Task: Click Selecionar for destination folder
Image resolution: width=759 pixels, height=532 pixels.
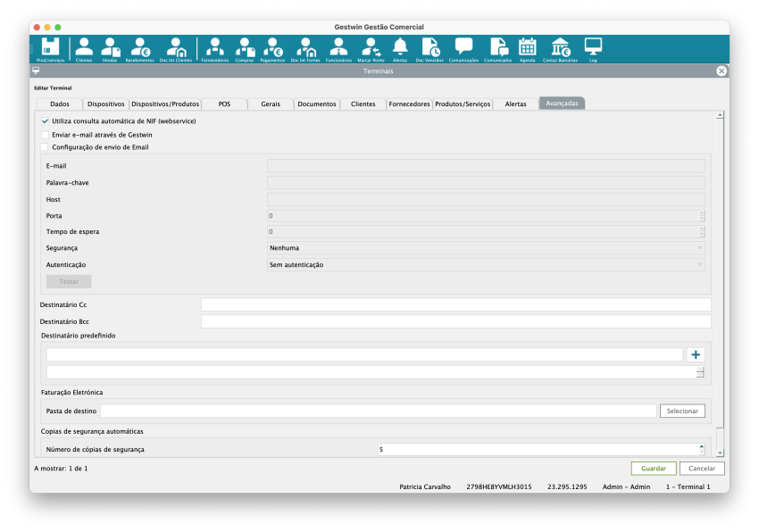Action: pos(682,411)
